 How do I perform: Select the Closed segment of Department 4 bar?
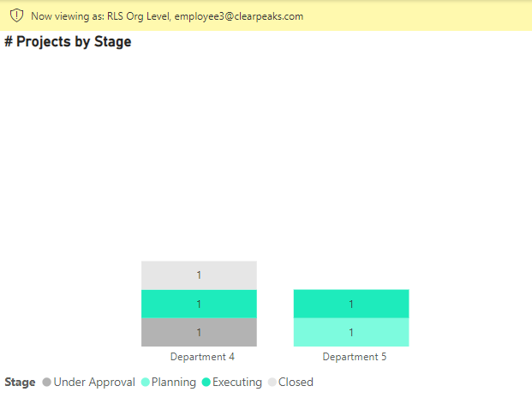(x=199, y=275)
